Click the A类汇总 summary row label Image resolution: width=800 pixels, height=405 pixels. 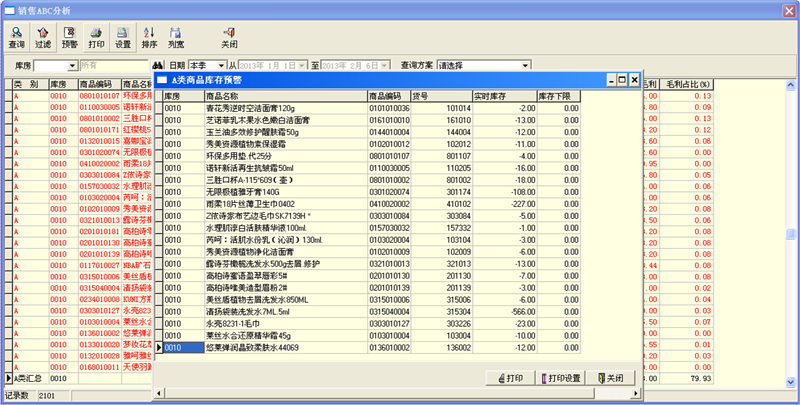point(30,378)
